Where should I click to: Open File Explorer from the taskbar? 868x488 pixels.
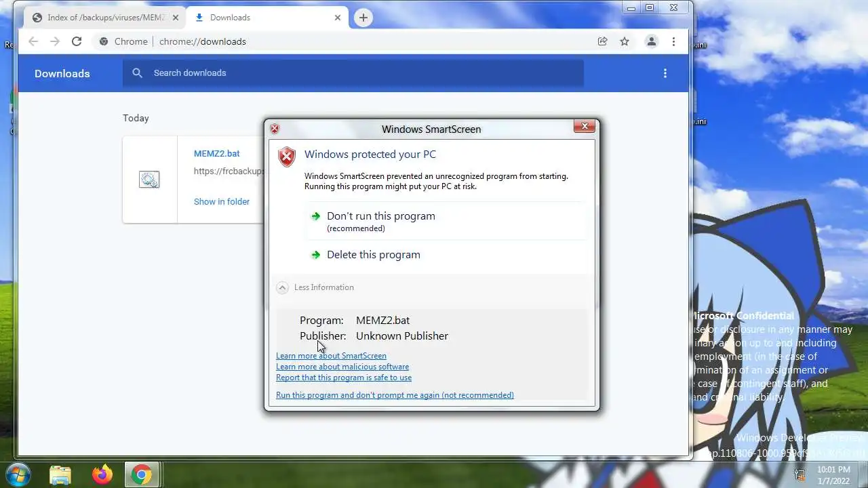[x=60, y=474]
